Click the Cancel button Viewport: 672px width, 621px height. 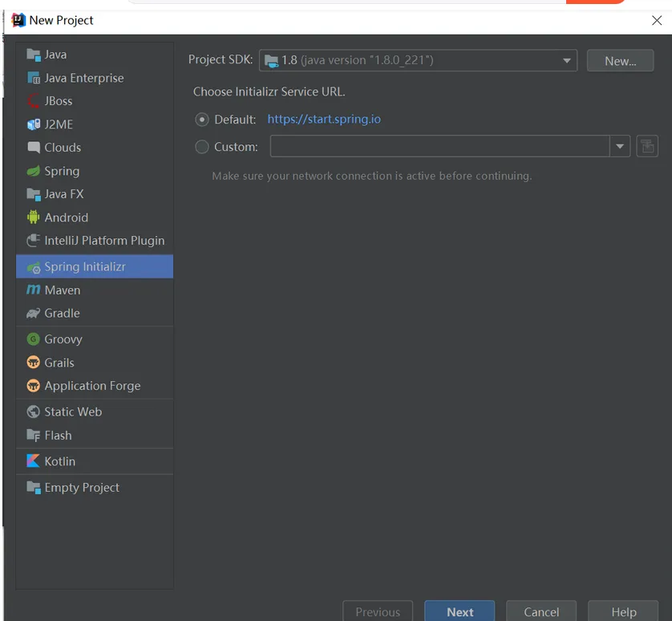pos(541,611)
